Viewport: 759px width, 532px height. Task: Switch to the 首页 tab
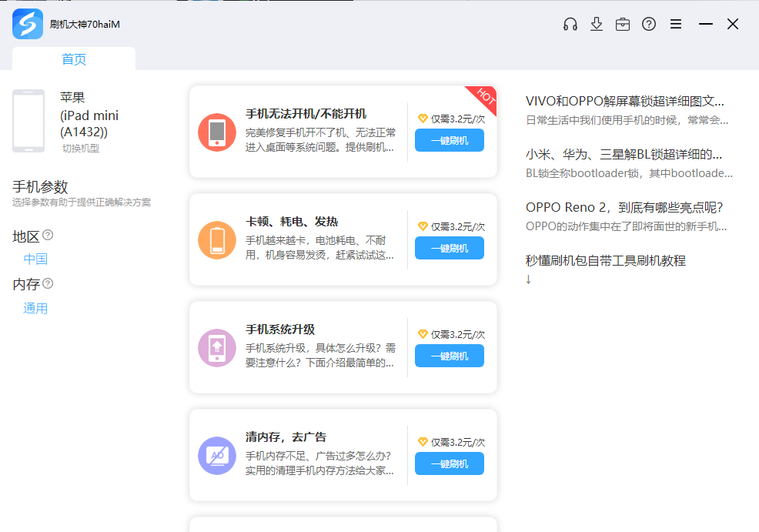[74, 59]
